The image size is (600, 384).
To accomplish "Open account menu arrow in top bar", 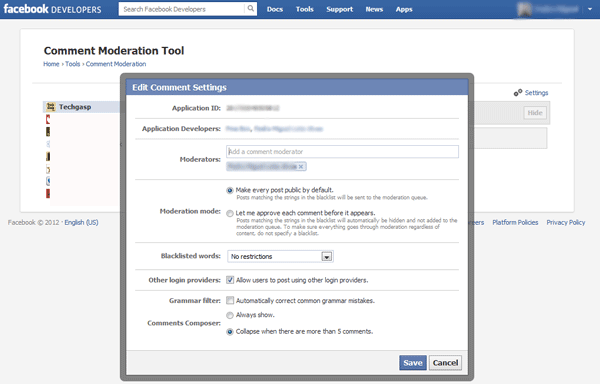I will pyautogui.click(x=590, y=9).
